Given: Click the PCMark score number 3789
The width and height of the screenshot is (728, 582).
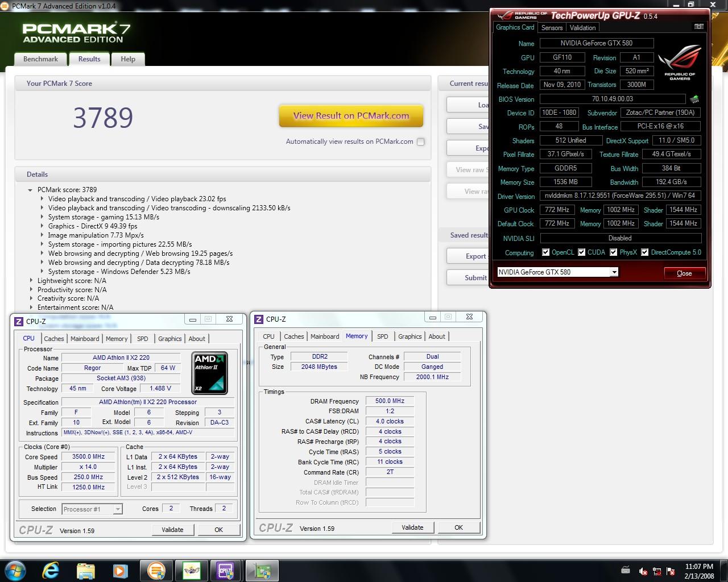Looking at the screenshot, I should (103, 118).
